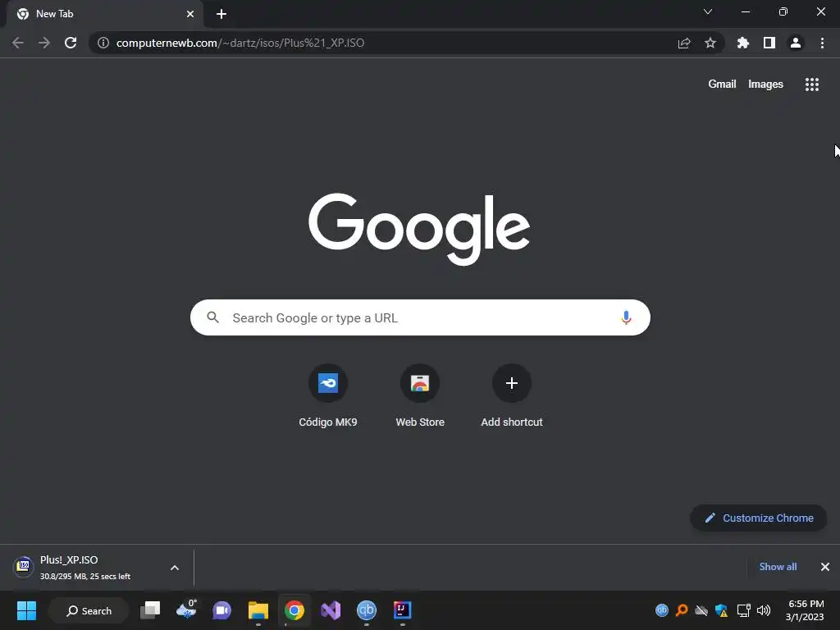Open File Explorer from taskbar
The width and height of the screenshot is (840, 630).
pyautogui.click(x=258, y=610)
